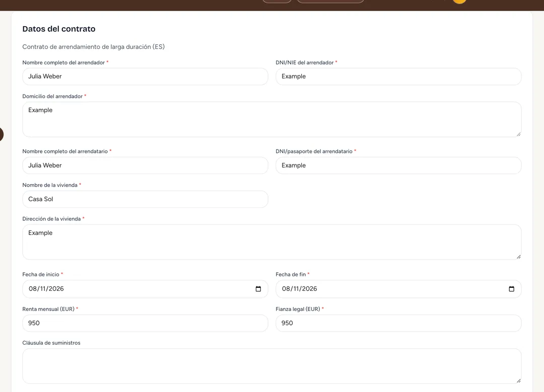
Task: Click the "Renta mensual (EUR)" label
Action: point(48,309)
